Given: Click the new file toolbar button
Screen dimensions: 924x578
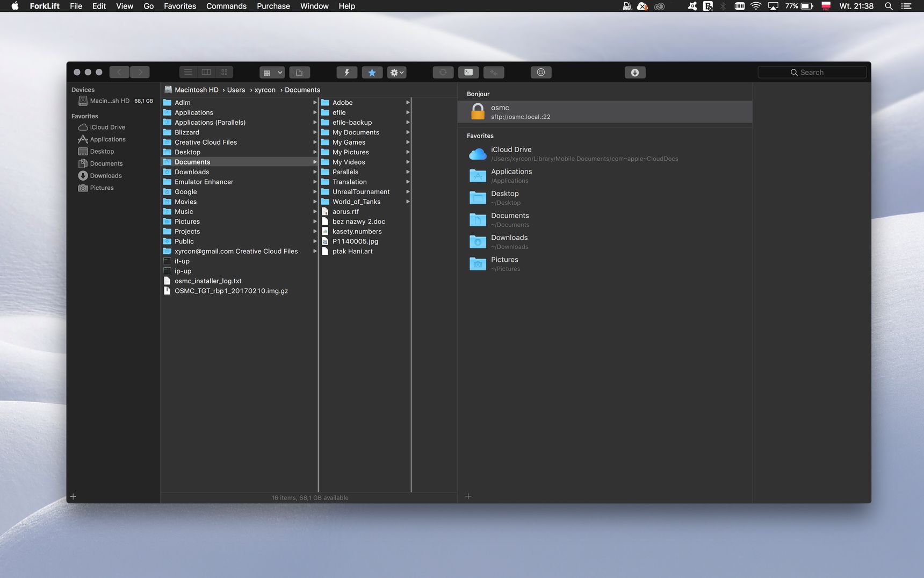Looking at the screenshot, I should tap(299, 72).
